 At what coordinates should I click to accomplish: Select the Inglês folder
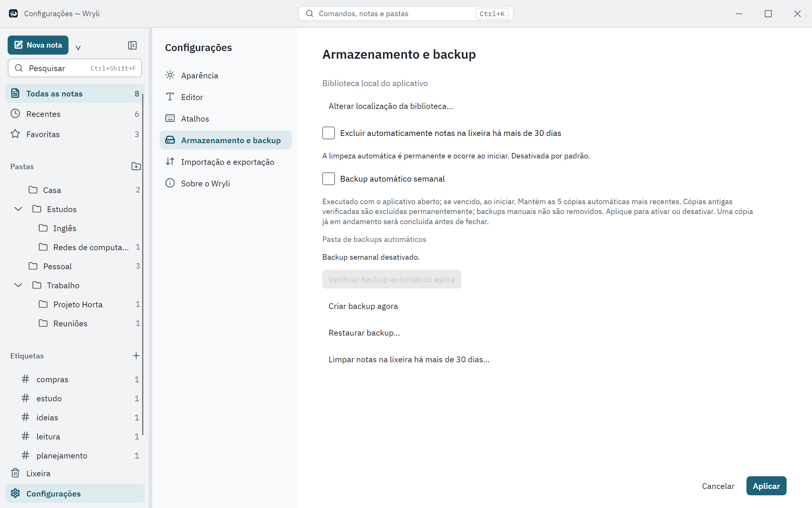pyautogui.click(x=75, y=228)
